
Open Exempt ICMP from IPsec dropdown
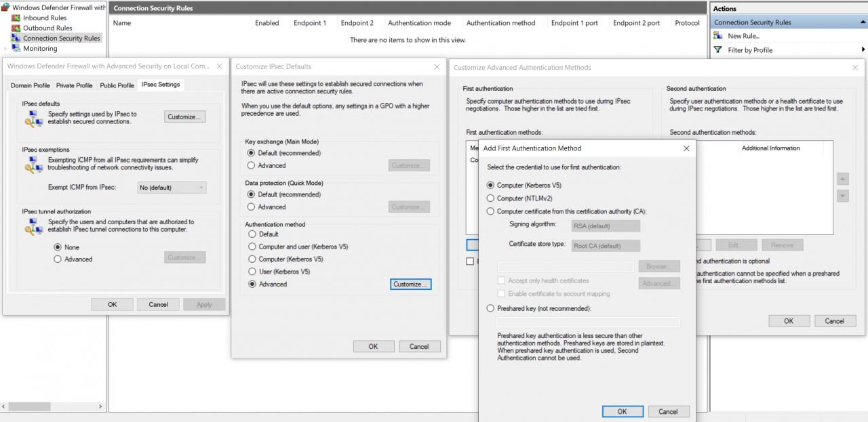[172, 188]
